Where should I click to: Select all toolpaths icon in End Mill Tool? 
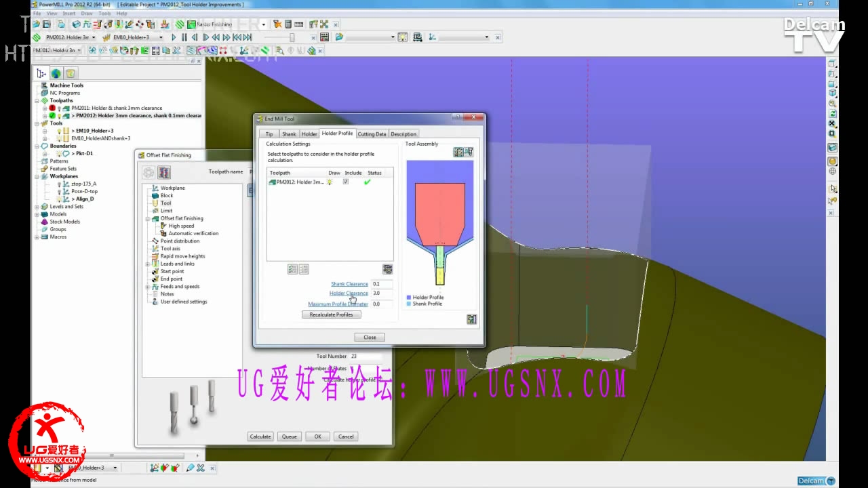pos(292,269)
